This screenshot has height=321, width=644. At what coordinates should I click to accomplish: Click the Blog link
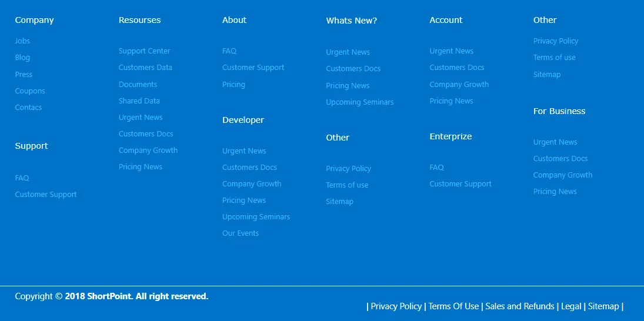click(x=22, y=58)
